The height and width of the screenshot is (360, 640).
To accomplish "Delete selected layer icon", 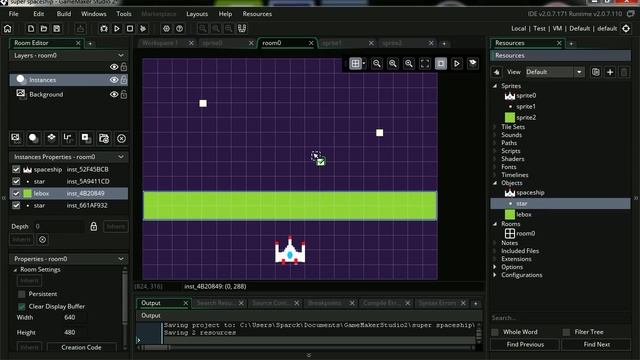I will click(x=121, y=138).
